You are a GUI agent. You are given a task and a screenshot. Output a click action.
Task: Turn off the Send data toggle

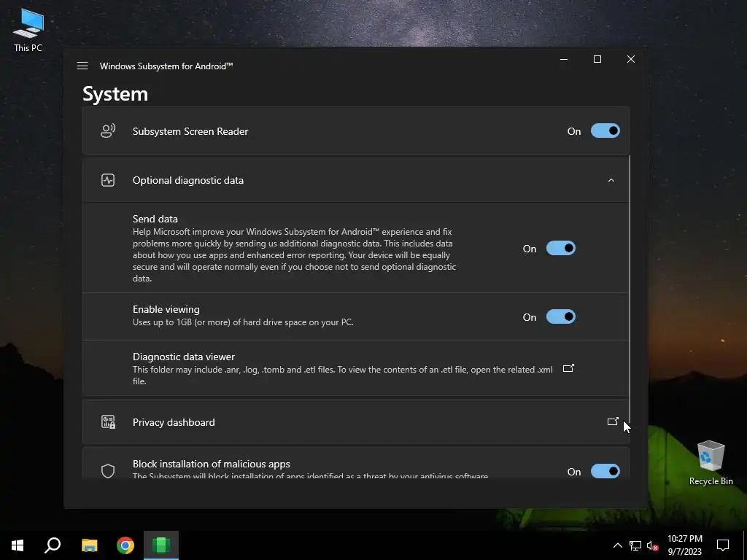561,248
